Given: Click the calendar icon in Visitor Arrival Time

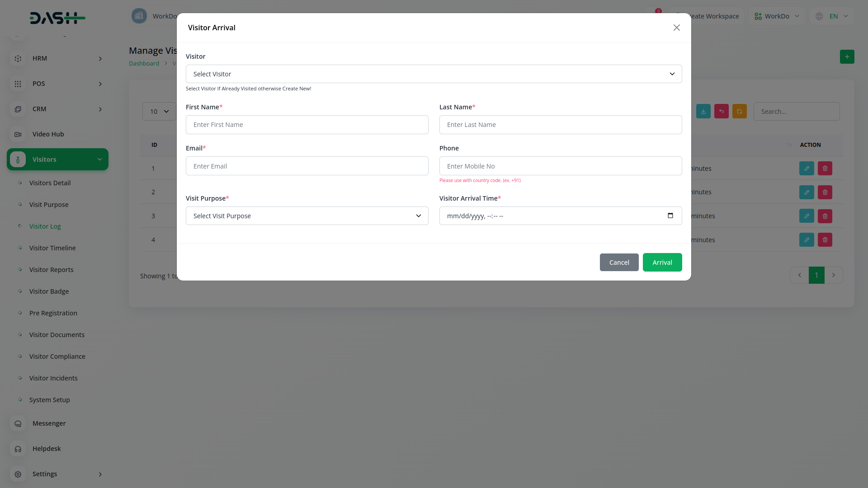Looking at the screenshot, I should tap(670, 216).
